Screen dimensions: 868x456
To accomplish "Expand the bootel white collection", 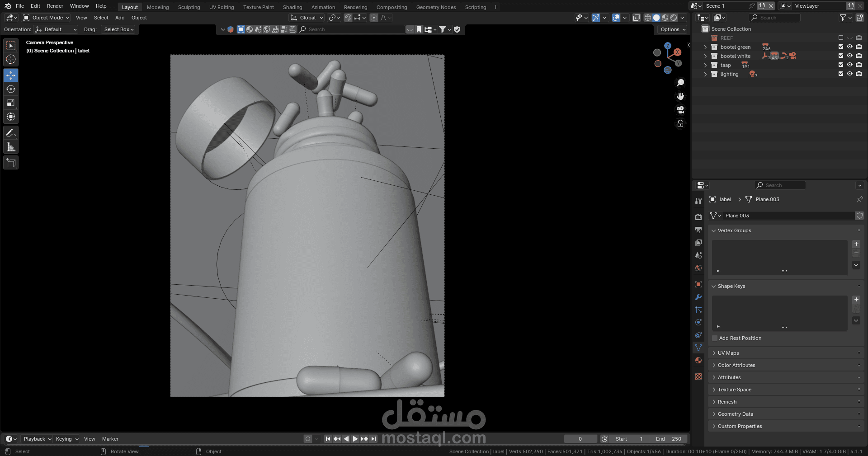I will pyautogui.click(x=705, y=56).
